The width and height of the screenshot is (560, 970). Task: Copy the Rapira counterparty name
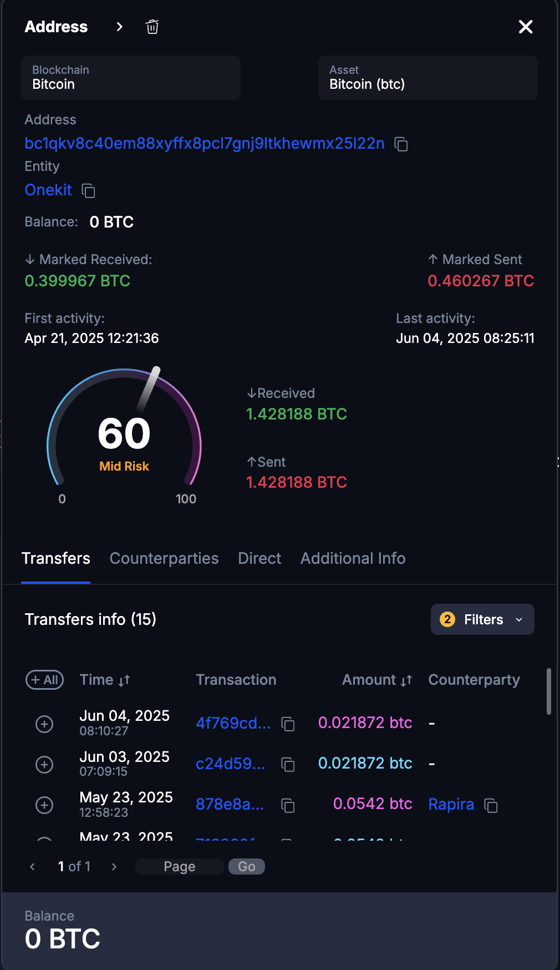tap(491, 805)
